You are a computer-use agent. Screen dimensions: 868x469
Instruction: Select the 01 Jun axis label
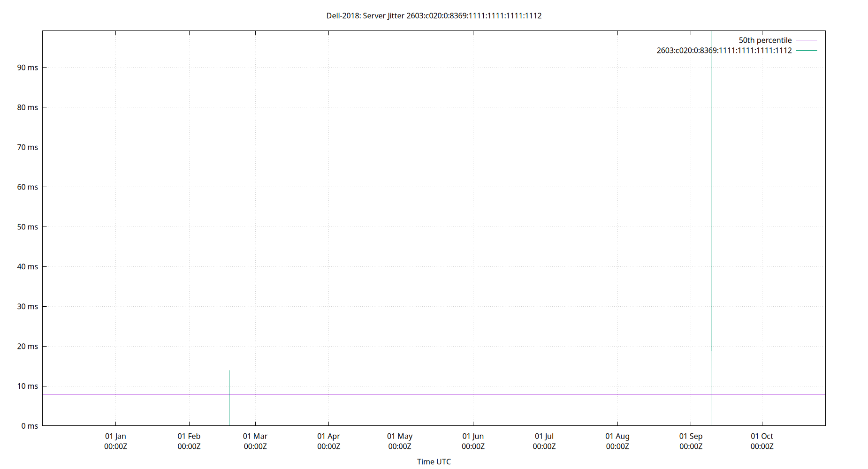474,436
